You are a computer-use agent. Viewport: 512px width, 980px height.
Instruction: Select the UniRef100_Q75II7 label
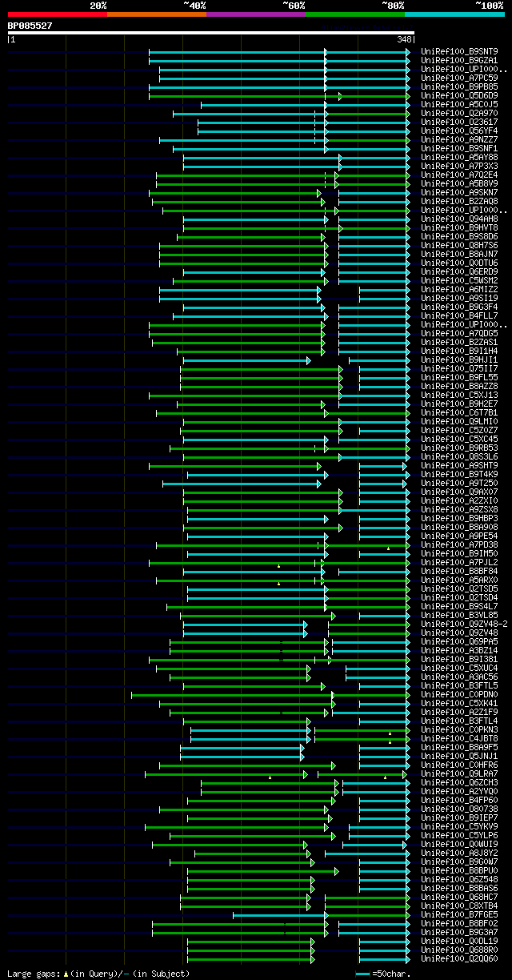click(x=459, y=368)
